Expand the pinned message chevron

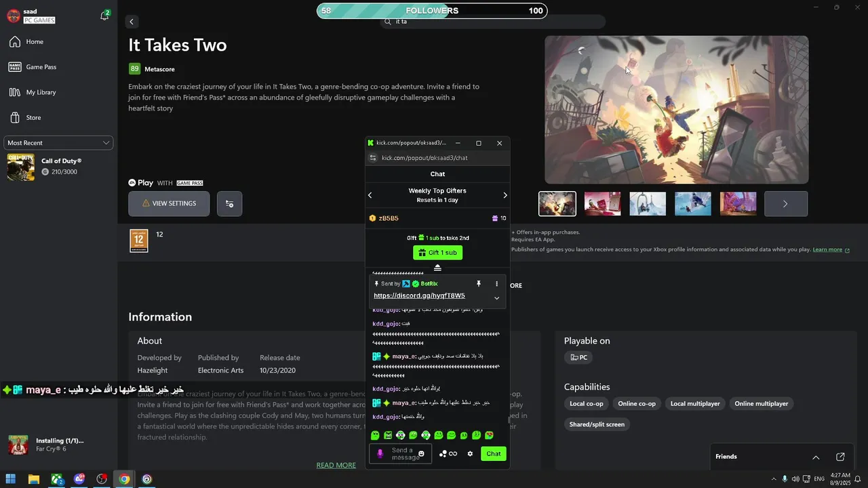(x=496, y=298)
